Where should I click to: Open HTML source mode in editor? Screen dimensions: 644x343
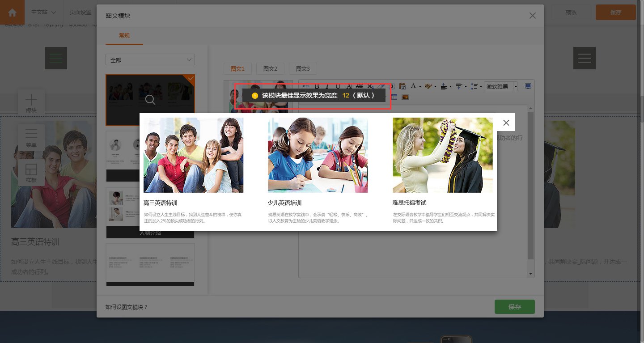[305, 86]
